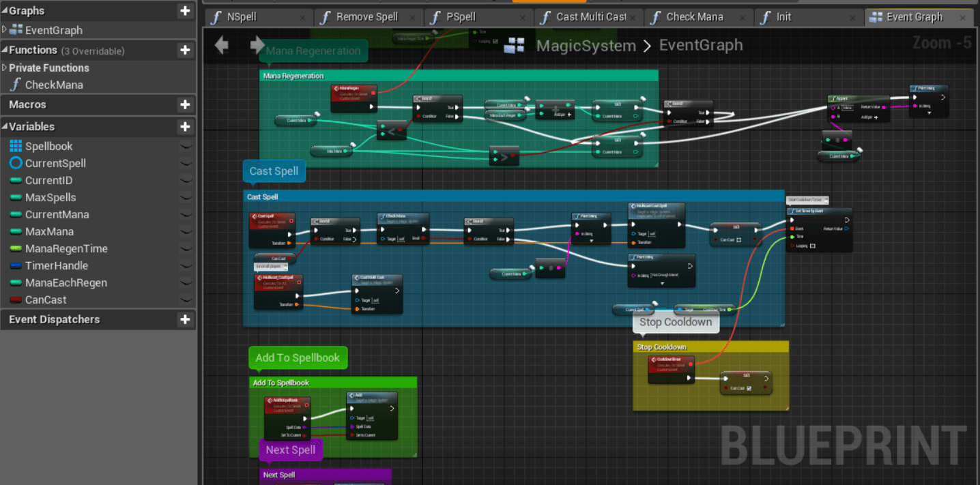Expand the Print String node wired to Append

(x=929, y=114)
